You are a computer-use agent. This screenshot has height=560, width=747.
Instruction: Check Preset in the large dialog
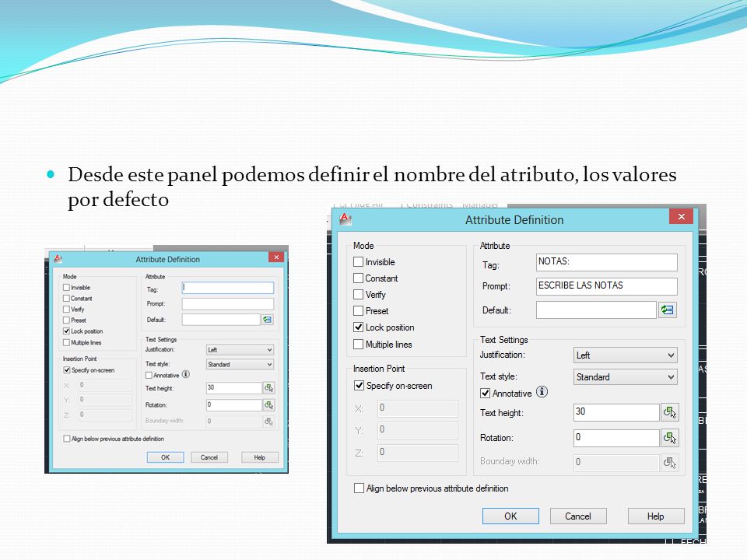[358, 311]
